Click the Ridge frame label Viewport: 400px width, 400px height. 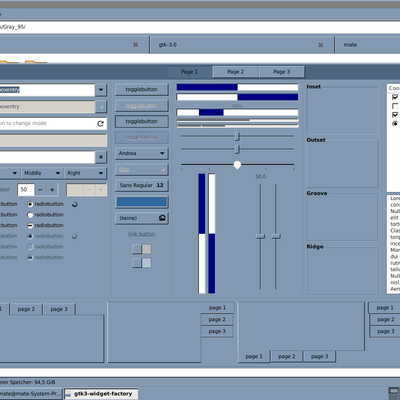(x=315, y=247)
